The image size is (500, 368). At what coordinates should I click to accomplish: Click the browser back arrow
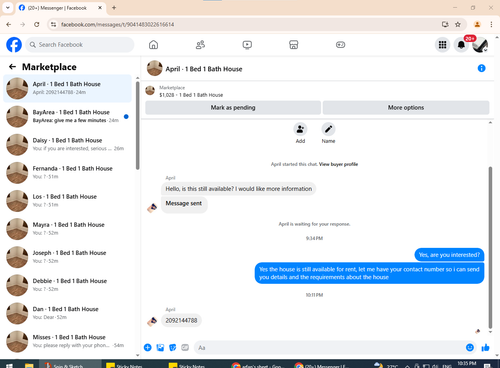pos(9,24)
